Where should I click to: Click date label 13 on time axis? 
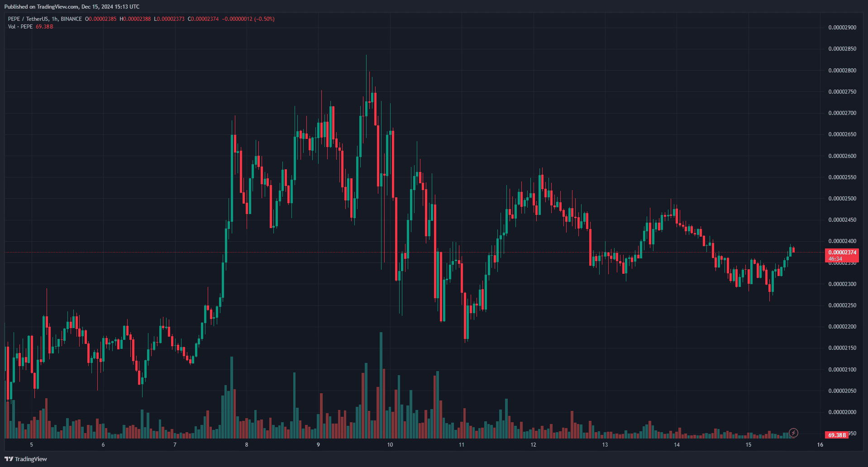click(605, 445)
